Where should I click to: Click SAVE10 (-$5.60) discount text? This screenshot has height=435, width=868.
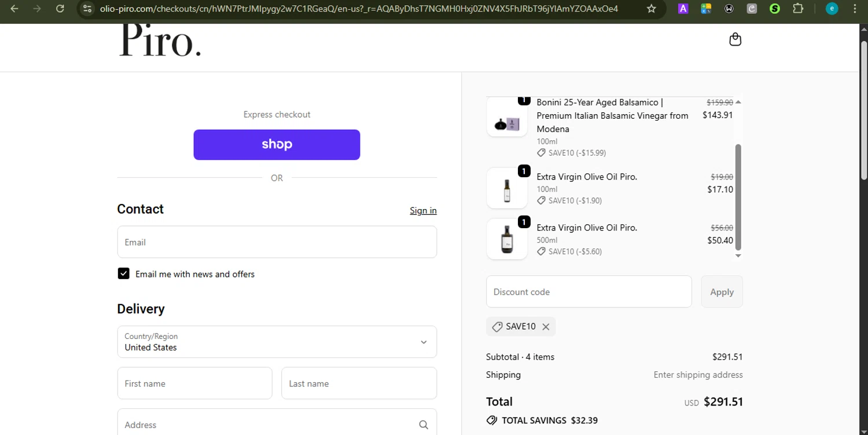[575, 251]
